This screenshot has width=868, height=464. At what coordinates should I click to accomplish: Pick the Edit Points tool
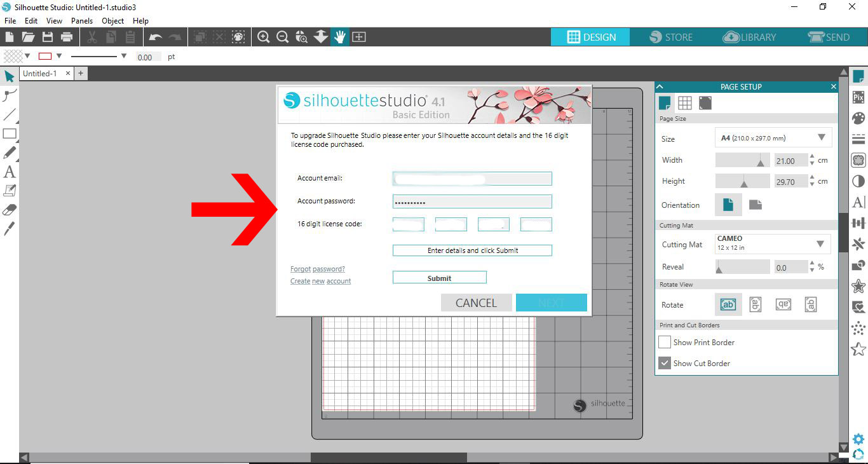click(x=10, y=95)
